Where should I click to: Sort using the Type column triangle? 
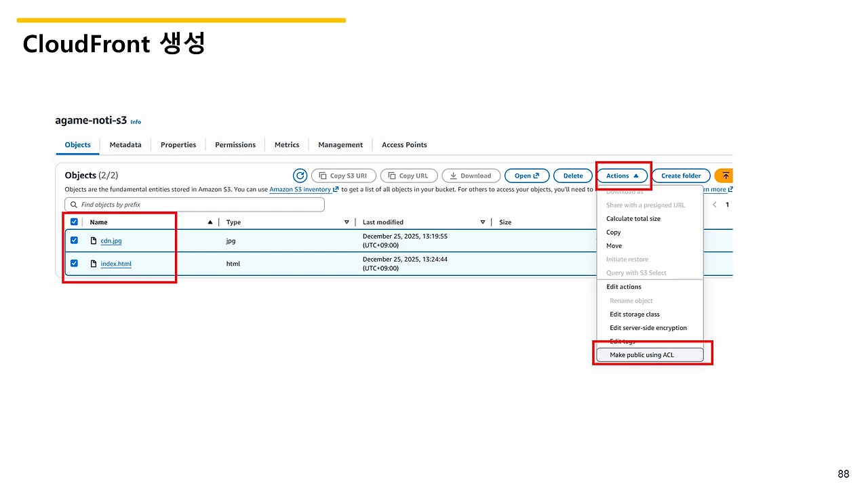pos(347,222)
